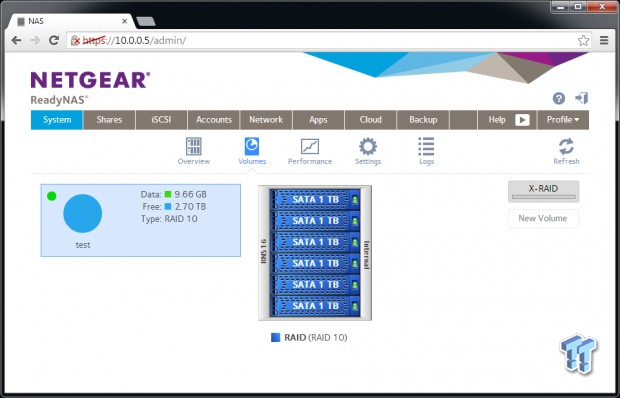Click the blue RAID legend swatch
Image resolution: width=620 pixels, height=398 pixels.
pyautogui.click(x=275, y=338)
